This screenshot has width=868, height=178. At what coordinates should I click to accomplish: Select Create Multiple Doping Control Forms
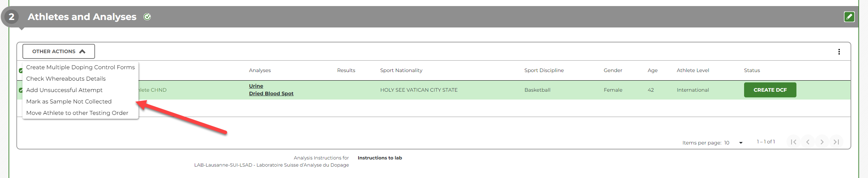pos(80,67)
